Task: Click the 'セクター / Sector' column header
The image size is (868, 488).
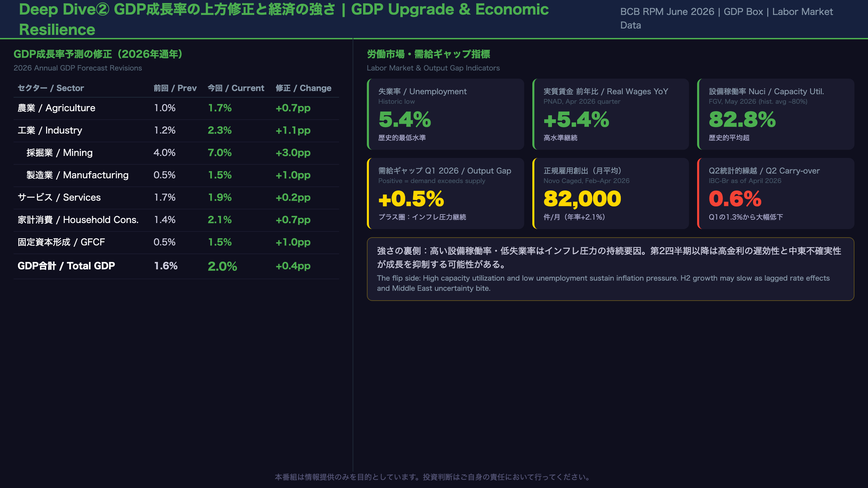Action: pyautogui.click(x=51, y=88)
